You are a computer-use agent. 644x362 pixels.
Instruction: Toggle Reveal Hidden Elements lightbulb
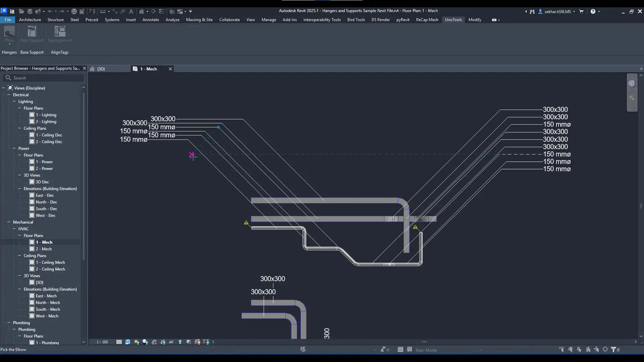coord(180,342)
